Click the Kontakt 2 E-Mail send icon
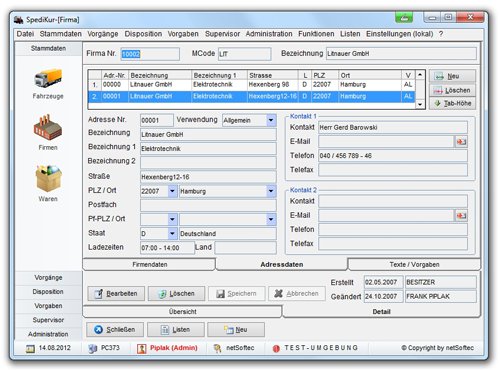The image size is (500, 371). 461,216
